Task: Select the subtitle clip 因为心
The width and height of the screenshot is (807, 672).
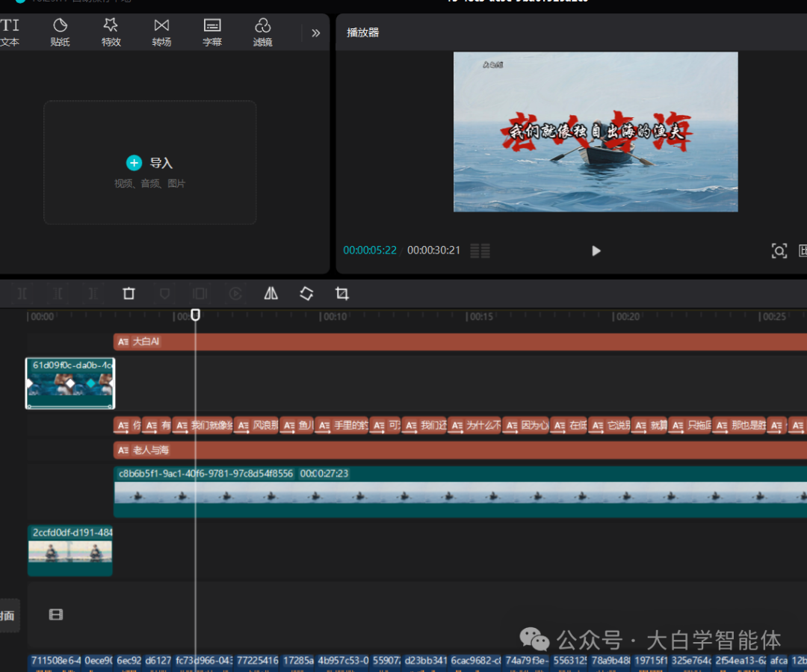Action: (525, 425)
